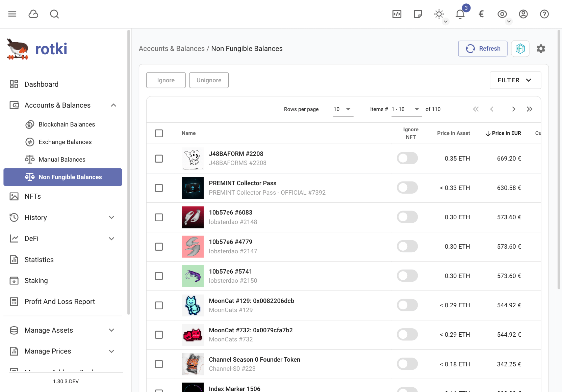562x392 pixels.
Task: Click the rotki robin logo
Action: [x=18, y=49]
